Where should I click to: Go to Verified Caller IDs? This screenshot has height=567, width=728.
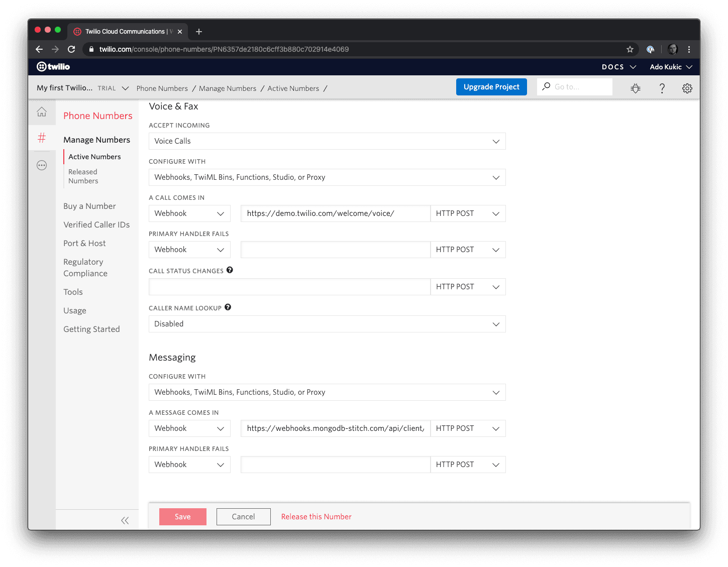point(96,224)
